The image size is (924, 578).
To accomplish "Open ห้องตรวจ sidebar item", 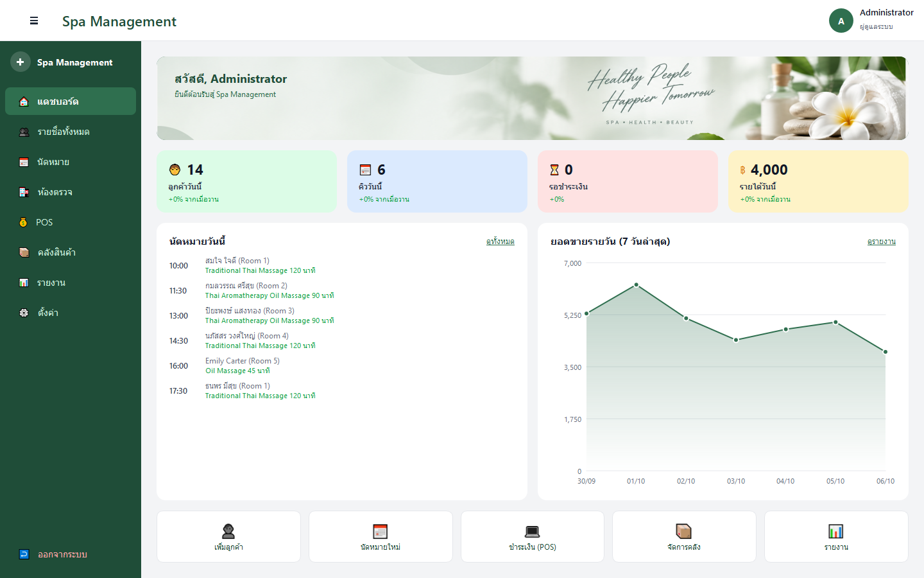I will pos(71,192).
